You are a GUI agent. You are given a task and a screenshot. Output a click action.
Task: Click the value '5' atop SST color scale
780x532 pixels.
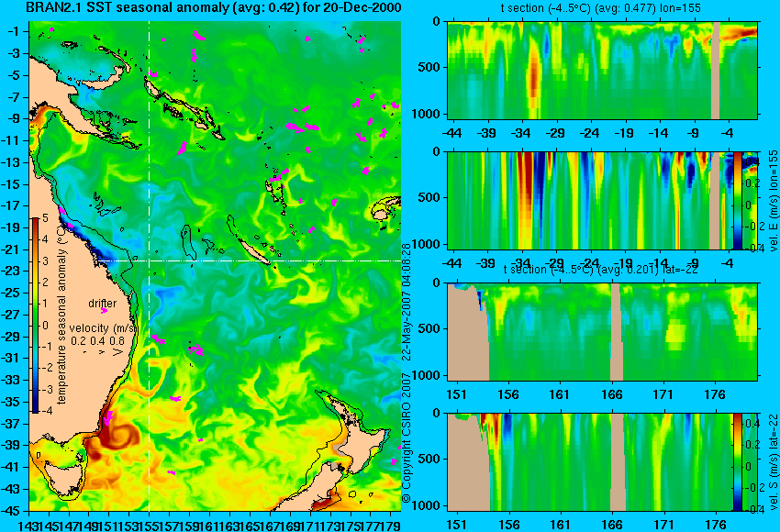45,218
